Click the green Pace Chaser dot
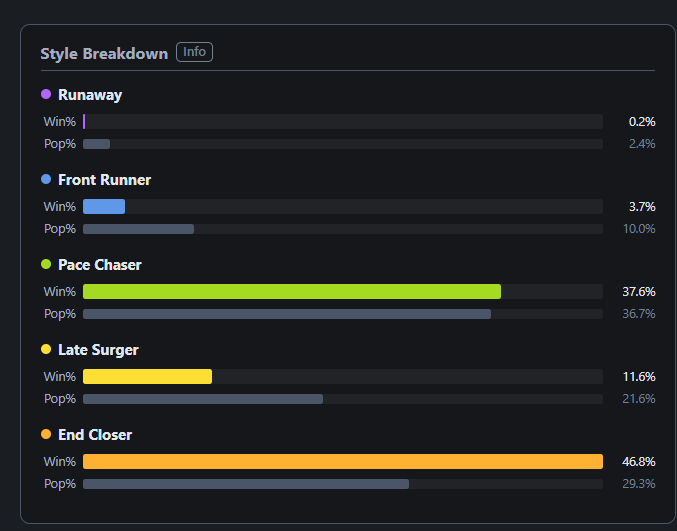677x531 pixels. tap(46, 264)
